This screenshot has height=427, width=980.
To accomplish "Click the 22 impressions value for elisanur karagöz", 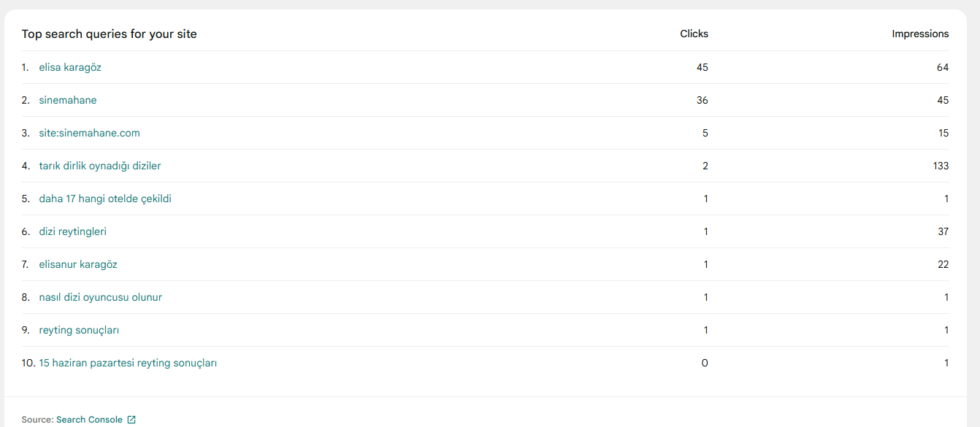I will pos(943,264).
